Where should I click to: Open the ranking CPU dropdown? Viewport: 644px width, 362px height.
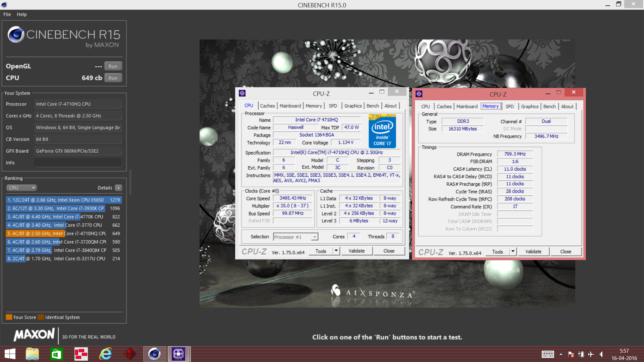(21, 188)
